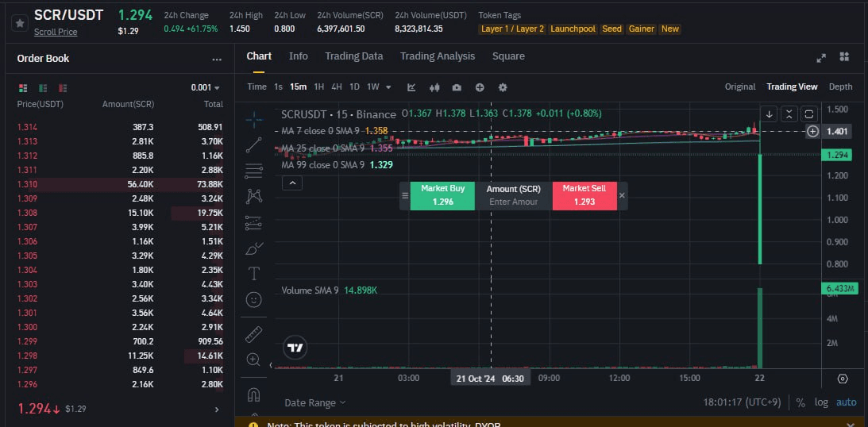Screen dimensions: 868x427
Task: Open the time zone 18:01:17 (UTC+9) menu
Action: point(742,402)
